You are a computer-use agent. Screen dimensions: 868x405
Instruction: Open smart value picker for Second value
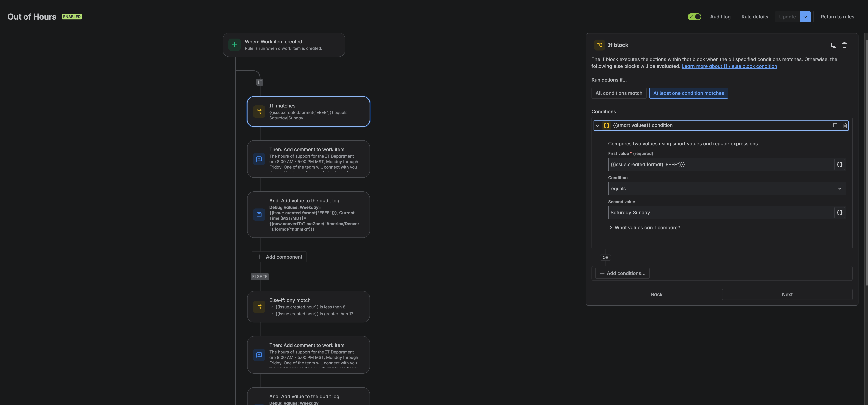tap(839, 213)
